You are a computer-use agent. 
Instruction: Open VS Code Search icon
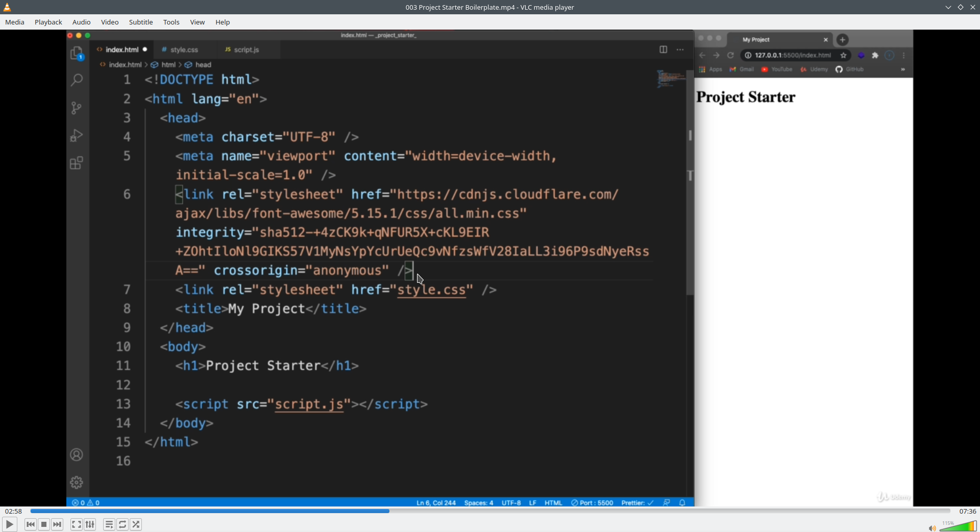tap(77, 80)
